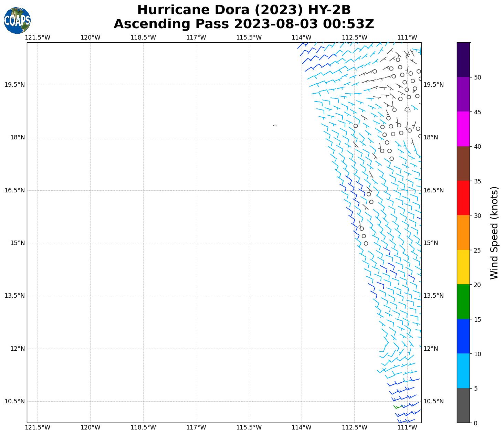Click the green wind barb near 10.5°N

pos(397,407)
